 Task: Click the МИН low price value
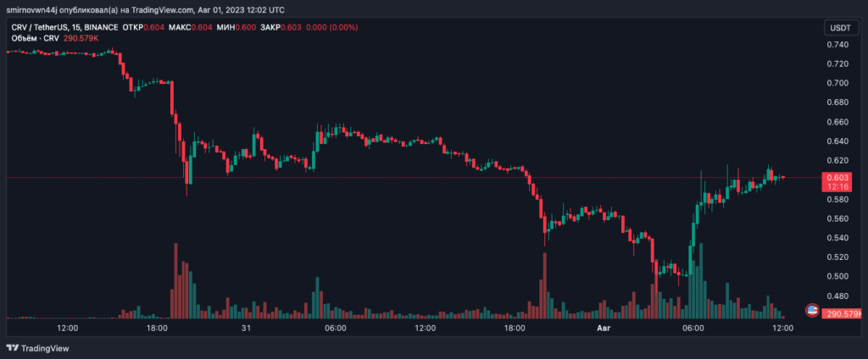pos(248,28)
